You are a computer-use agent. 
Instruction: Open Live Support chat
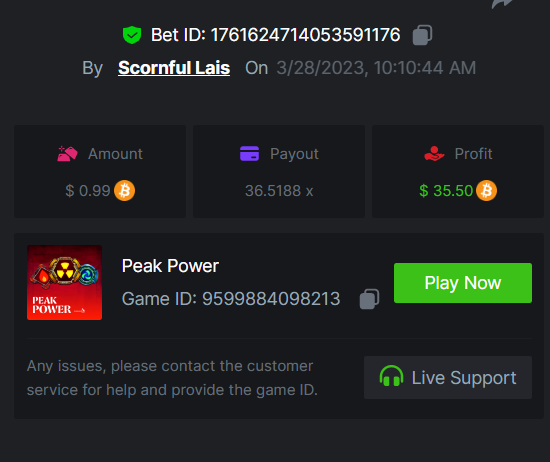click(448, 377)
